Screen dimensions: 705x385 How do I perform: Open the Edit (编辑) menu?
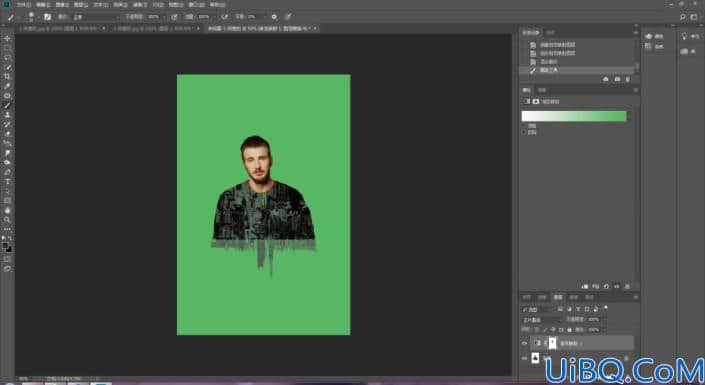(43, 4)
